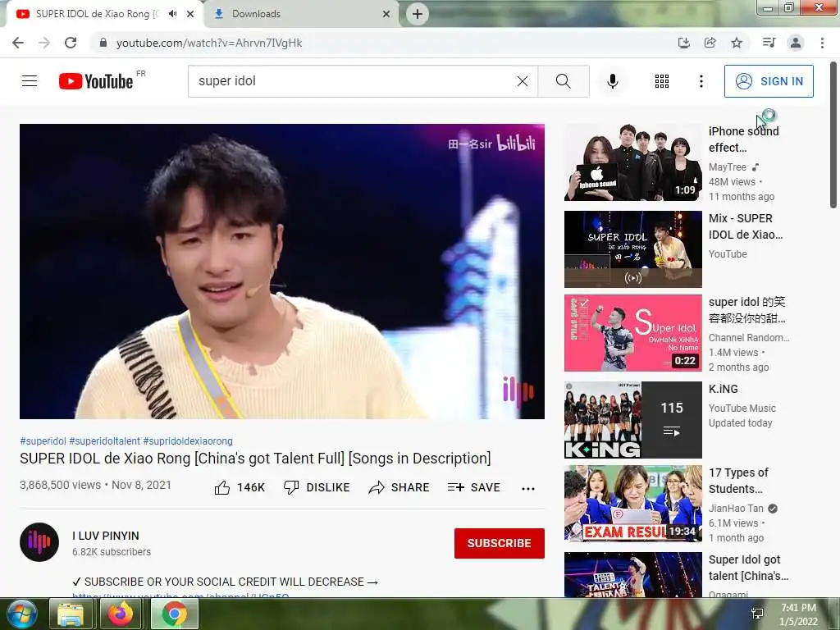Dislike the video with the thumbs-down icon
Viewport: 840px width, 630px height.
tap(291, 487)
